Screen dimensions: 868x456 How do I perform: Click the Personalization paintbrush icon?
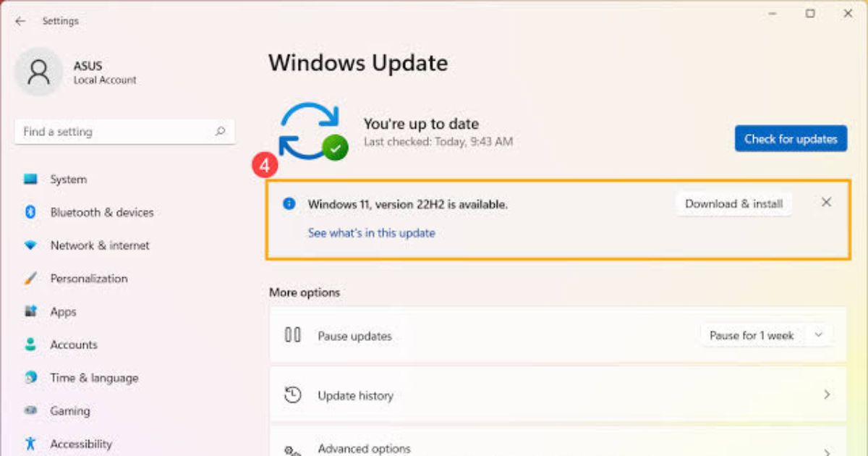30,279
